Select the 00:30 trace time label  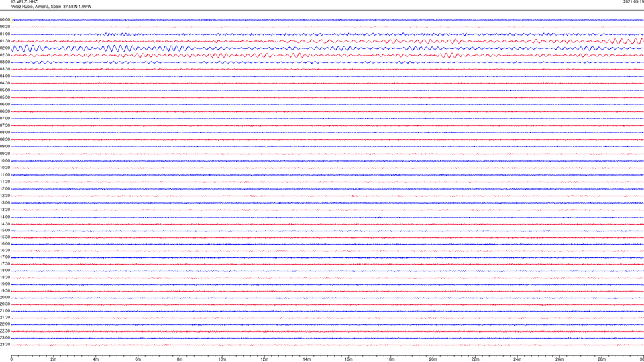tap(5, 27)
